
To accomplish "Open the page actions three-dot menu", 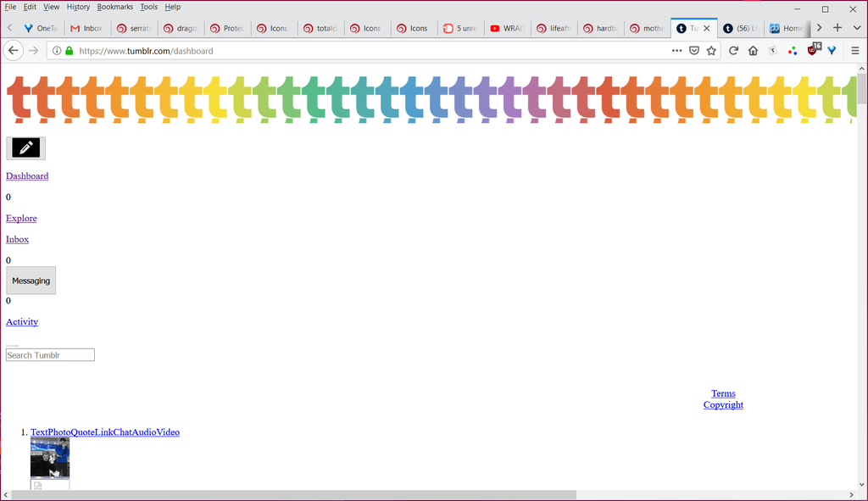I will click(676, 50).
